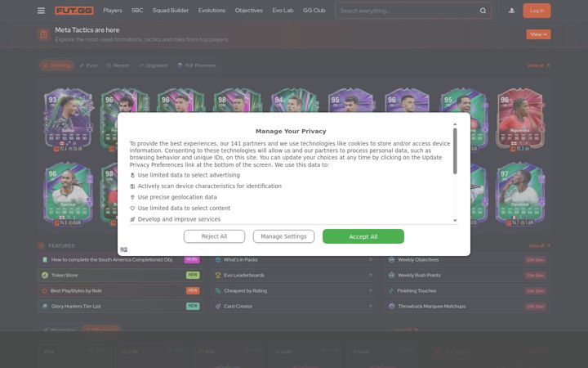Expand the Card Creator row arrow
Image resolution: width=588 pixels, height=368 pixels.
point(371,306)
